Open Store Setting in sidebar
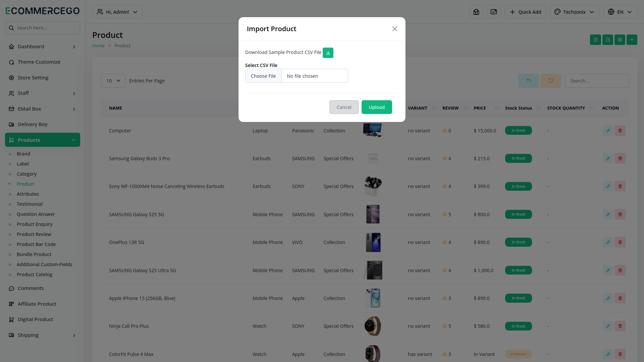 pyautogui.click(x=43, y=78)
